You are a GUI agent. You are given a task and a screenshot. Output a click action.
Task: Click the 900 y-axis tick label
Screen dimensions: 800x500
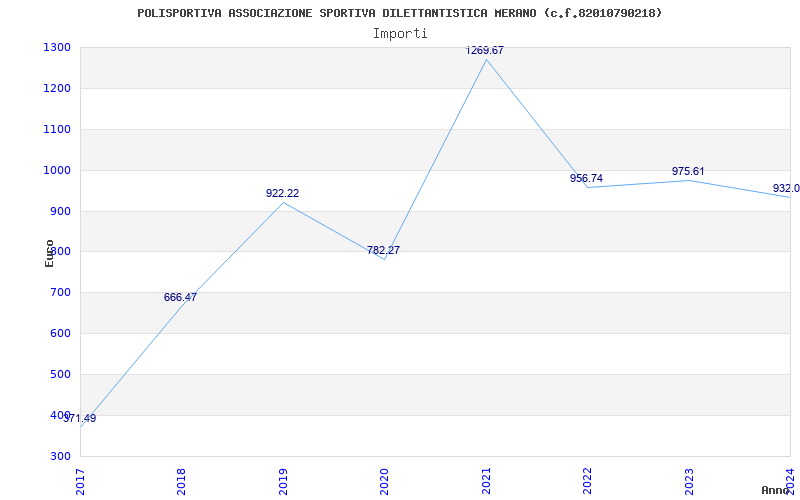click(60, 211)
